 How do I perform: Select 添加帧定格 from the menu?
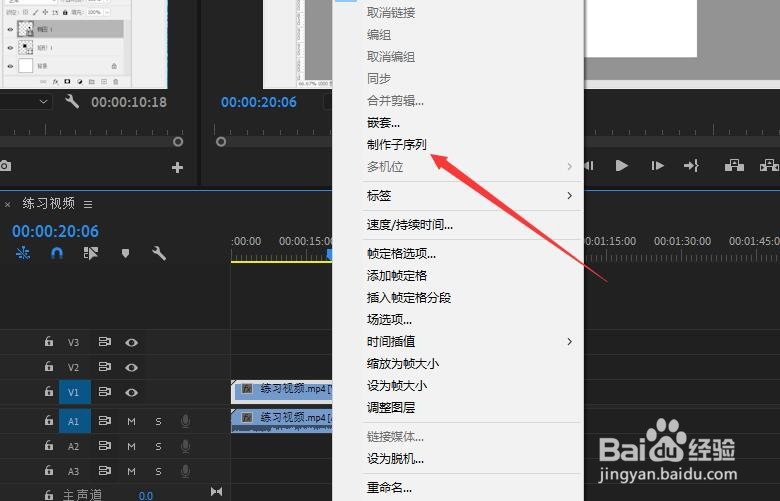(x=396, y=276)
